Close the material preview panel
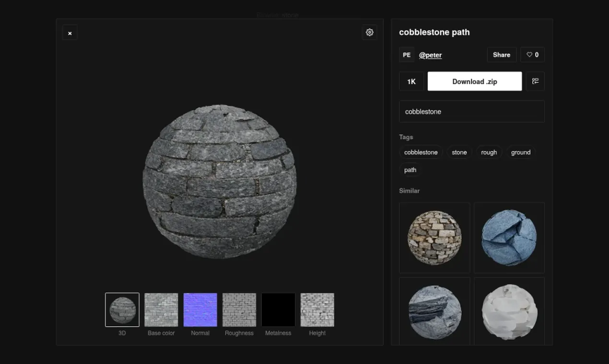This screenshot has height=364, width=609. click(x=70, y=33)
